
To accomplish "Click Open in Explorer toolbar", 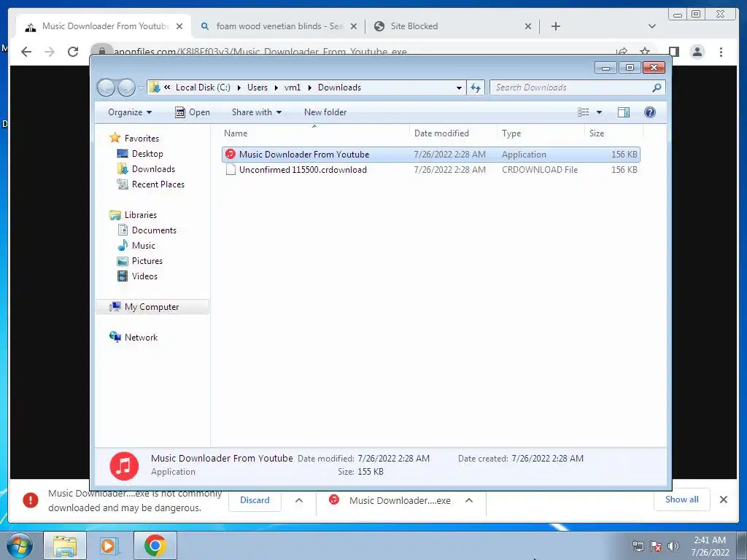I will pos(193,112).
